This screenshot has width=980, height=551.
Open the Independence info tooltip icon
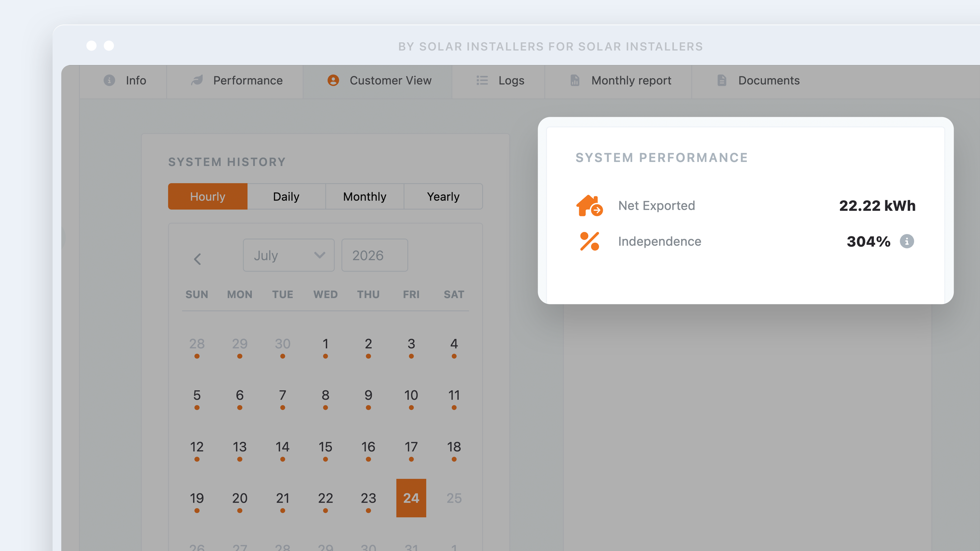pyautogui.click(x=907, y=241)
